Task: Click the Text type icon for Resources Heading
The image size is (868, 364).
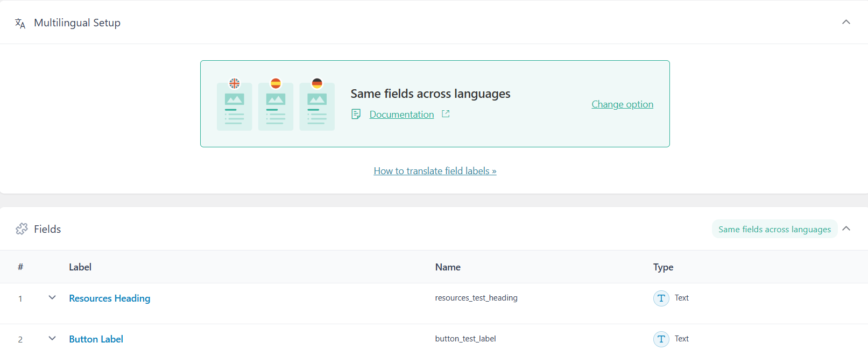Action: (x=661, y=298)
